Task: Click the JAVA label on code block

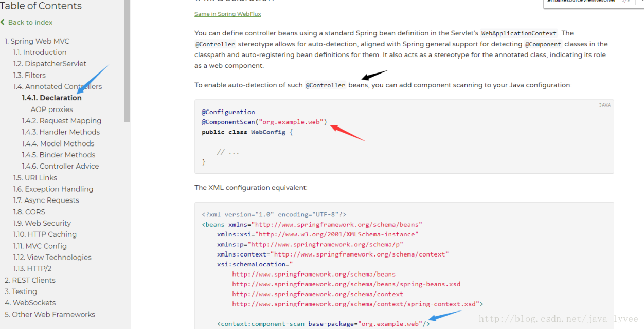Action: click(605, 105)
